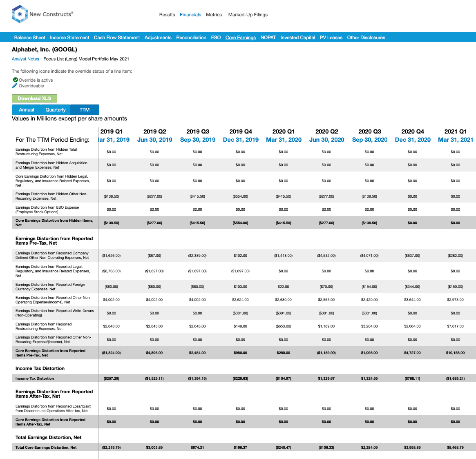The height and width of the screenshot is (459, 476).
Task: Open the Sep 30, 2019 period link
Action: 198,140
